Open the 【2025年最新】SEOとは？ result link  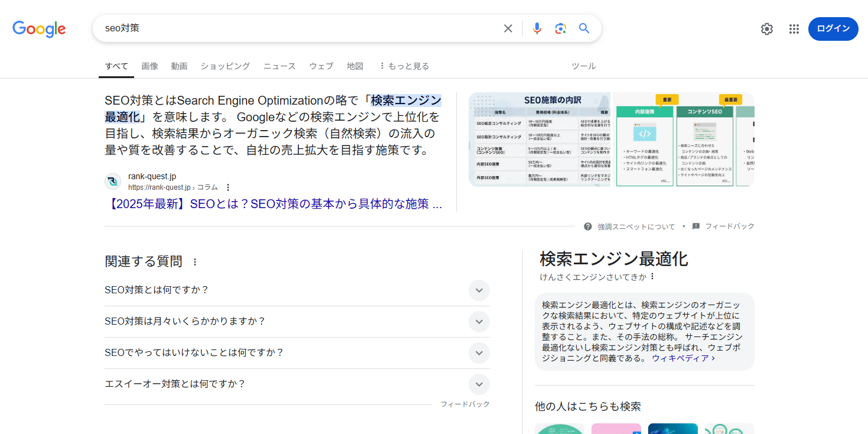(x=275, y=204)
